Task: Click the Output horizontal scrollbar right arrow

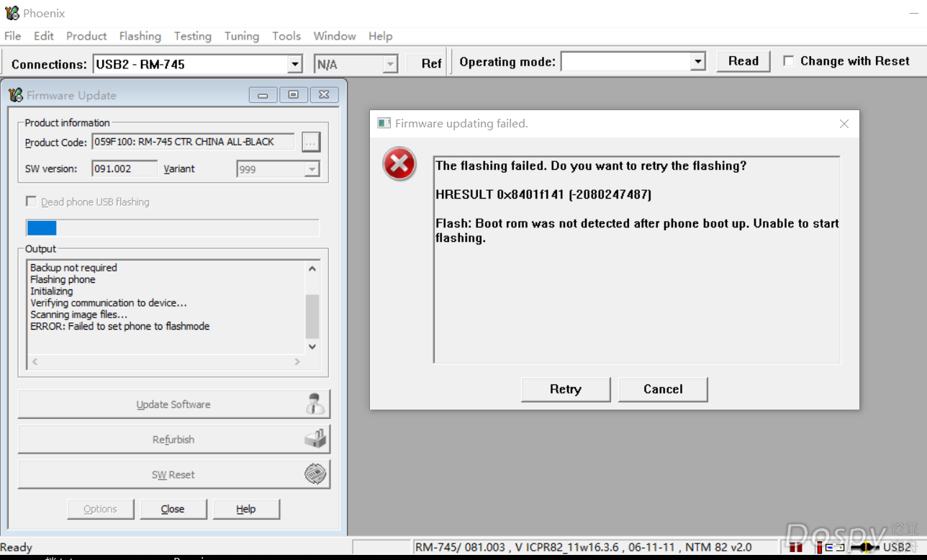Action: pyautogui.click(x=297, y=361)
